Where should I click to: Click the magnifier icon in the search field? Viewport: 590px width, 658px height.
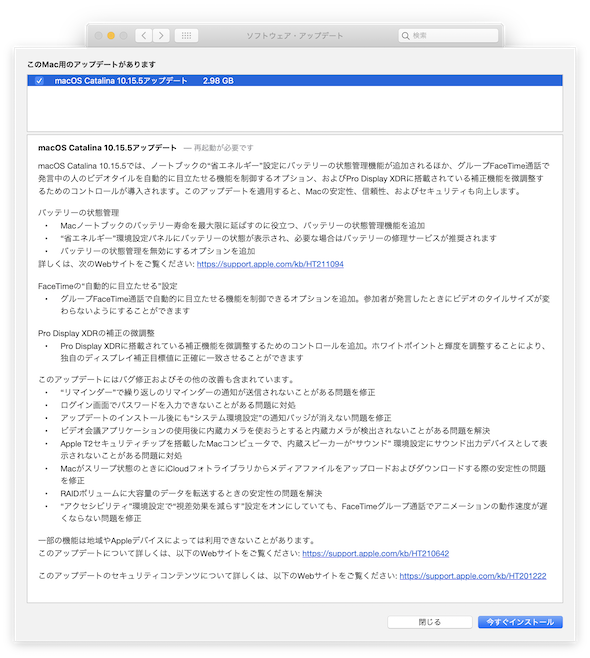pyautogui.click(x=405, y=36)
